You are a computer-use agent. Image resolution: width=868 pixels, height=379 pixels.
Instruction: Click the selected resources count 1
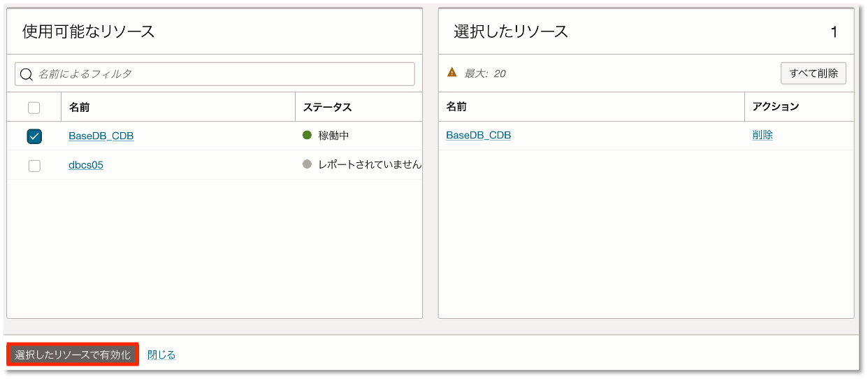click(834, 31)
